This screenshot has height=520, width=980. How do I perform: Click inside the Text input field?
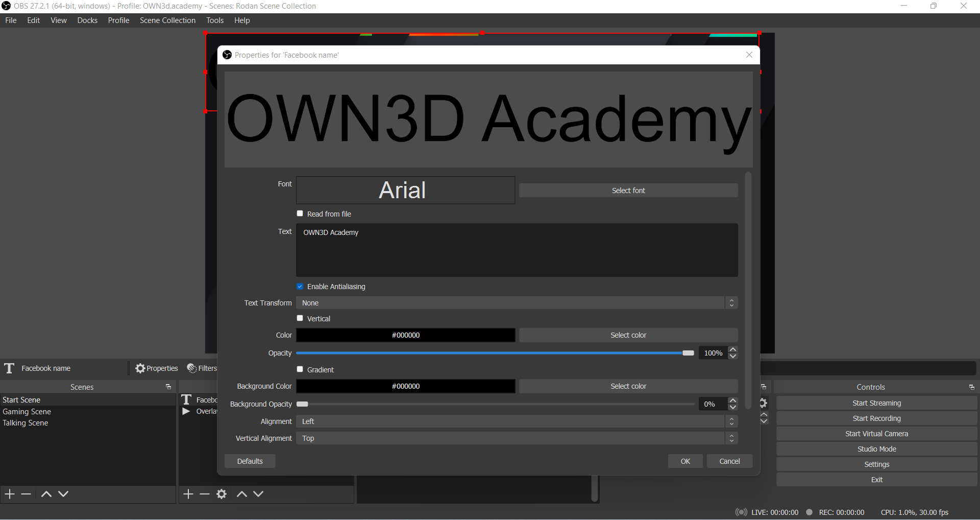[x=517, y=250]
